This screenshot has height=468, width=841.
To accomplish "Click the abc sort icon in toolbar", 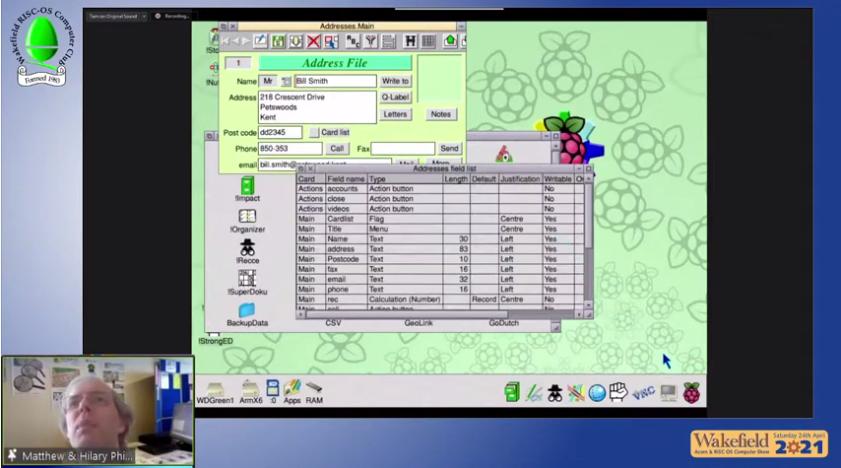I will pyautogui.click(x=352, y=41).
